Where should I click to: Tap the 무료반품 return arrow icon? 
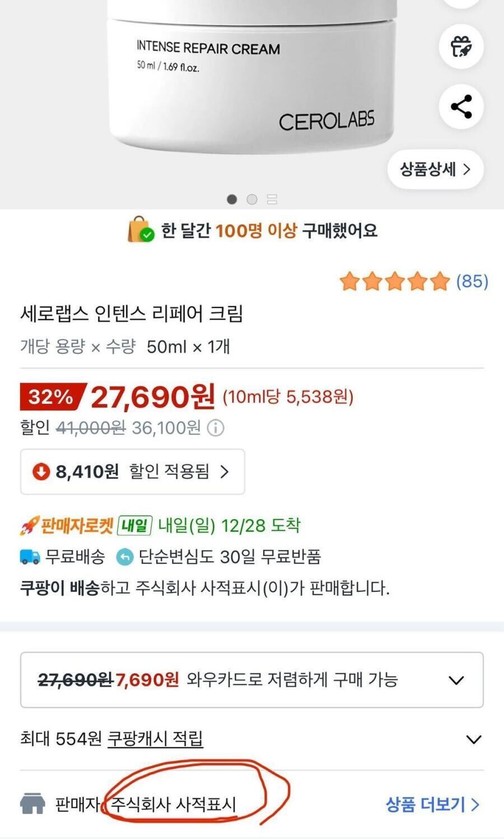click(x=124, y=557)
